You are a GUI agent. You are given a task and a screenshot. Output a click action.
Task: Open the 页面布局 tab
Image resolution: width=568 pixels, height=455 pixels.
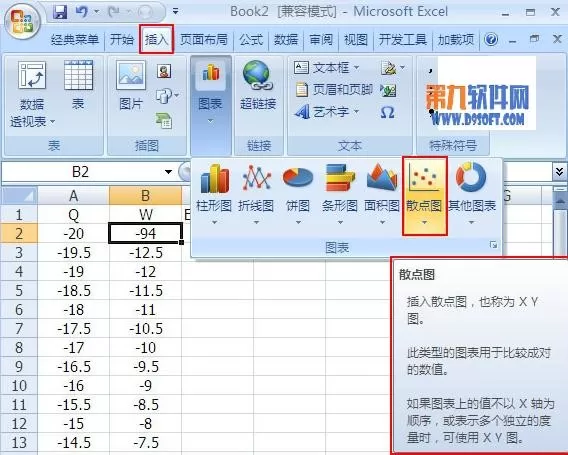[204, 39]
